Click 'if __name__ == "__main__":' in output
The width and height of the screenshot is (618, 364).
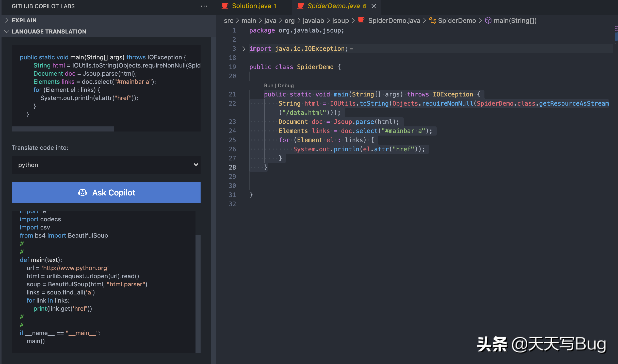60,333
